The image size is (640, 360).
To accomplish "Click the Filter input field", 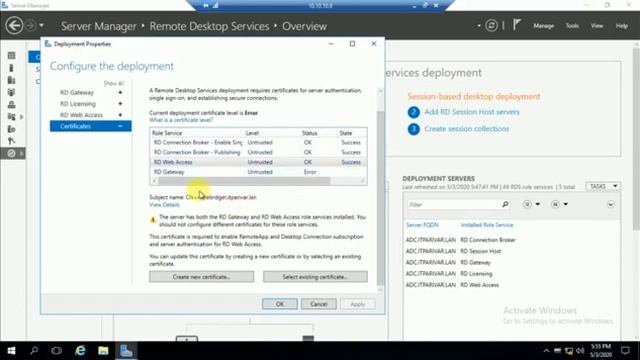I will point(453,204).
